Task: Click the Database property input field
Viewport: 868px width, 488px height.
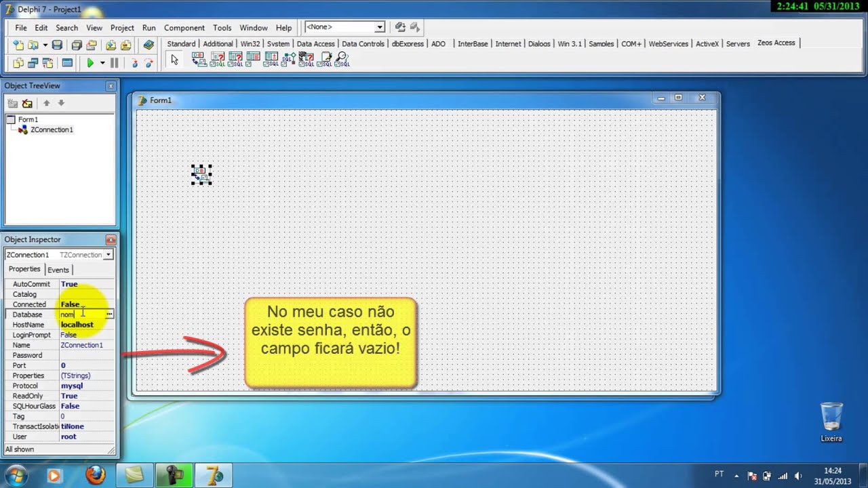Action: pos(81,314)
